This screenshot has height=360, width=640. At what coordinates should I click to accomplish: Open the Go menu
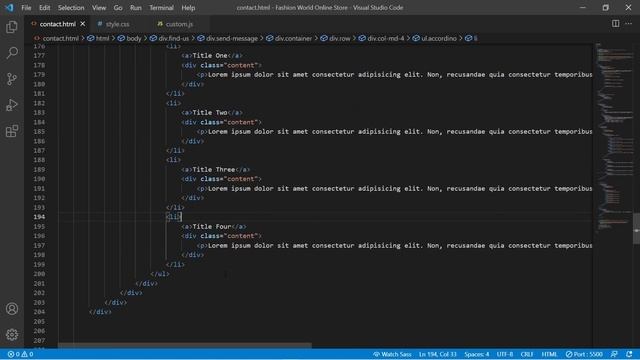point(118,8)
